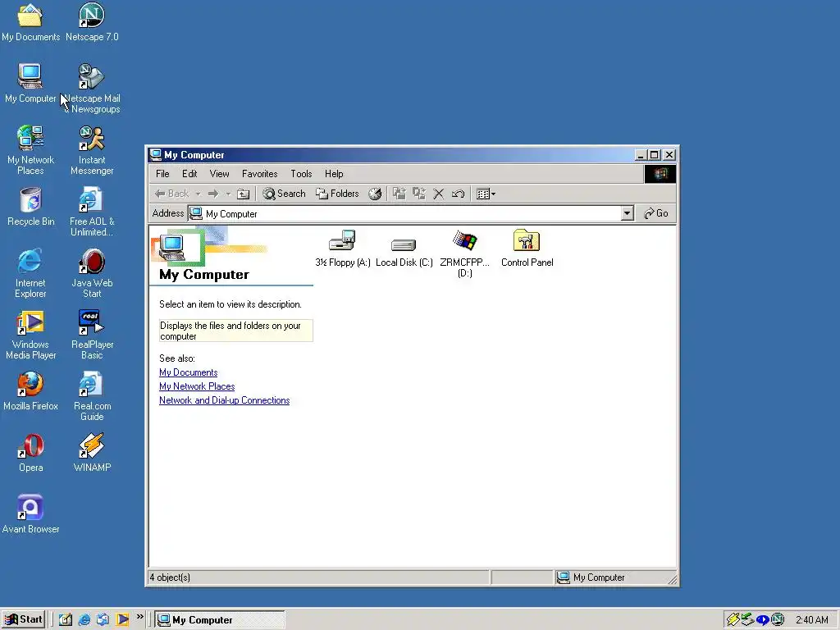Launch Internet Explorer from Quick Launch bar
The image size is (840, 630).
point(84,620)
